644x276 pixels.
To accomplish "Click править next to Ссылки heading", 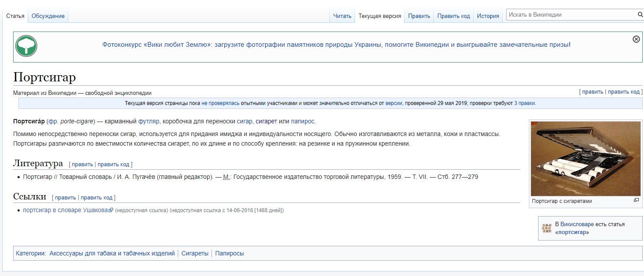I will click(66, 198).
